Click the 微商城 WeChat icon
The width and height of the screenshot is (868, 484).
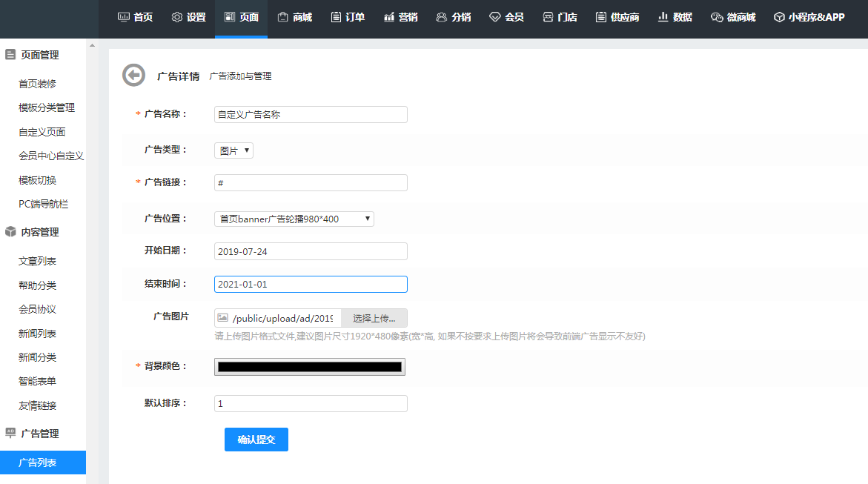tap(716, 17)
